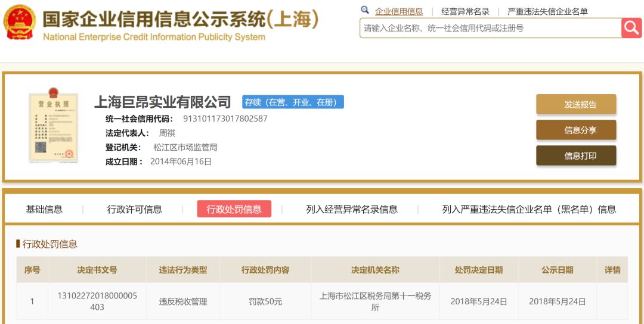644x324 pixels.
Task: Click the 罚款50元 penalty cell
Action: [x=265, y=302]
